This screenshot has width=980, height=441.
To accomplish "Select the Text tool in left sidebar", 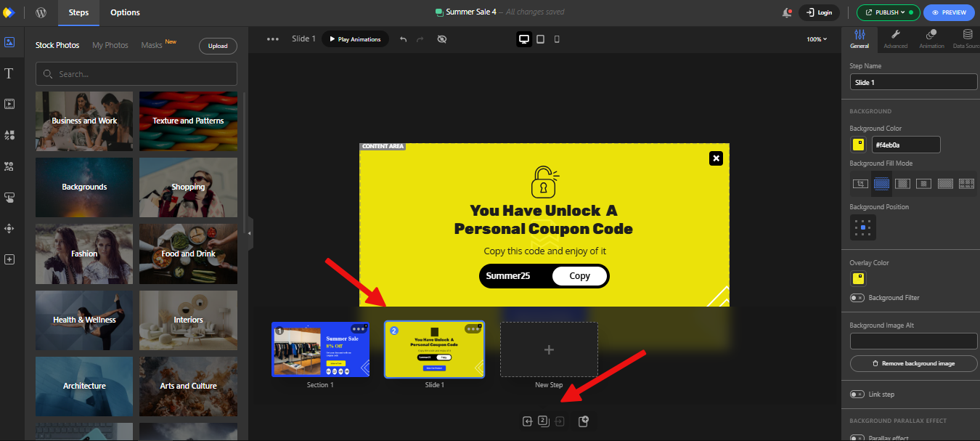I will [9, 73].
